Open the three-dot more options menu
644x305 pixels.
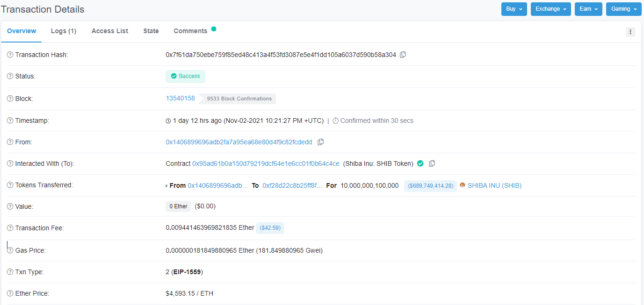pyautogui.click(x=630, y=32)
